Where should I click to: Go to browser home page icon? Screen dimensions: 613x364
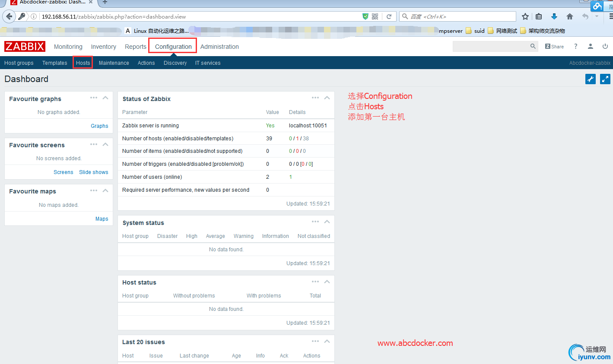coord(570,16)
